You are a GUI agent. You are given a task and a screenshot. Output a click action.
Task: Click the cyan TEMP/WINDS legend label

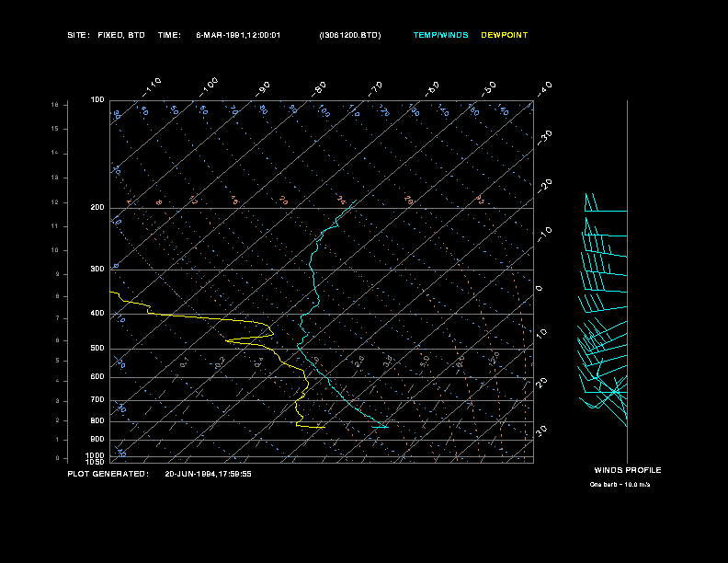[x=440, y=35]
